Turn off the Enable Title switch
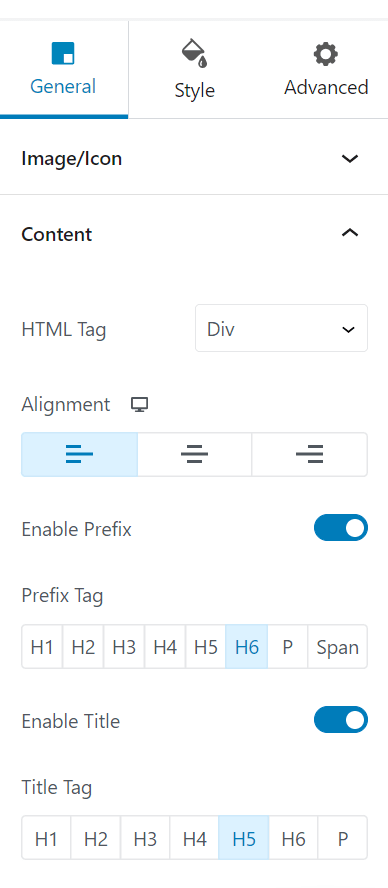388x888 pixels. coord(340,720)
